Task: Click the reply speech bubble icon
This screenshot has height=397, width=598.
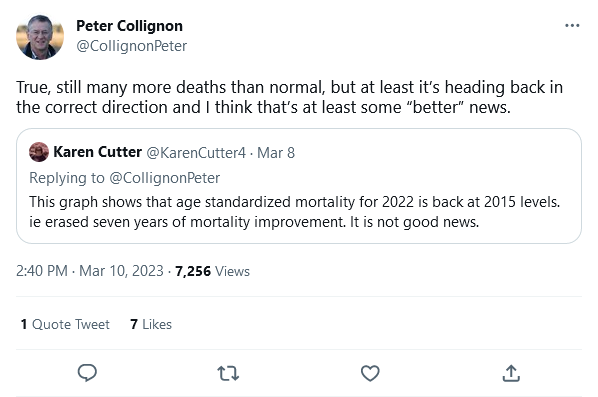Action: click(x=87, y=373)
